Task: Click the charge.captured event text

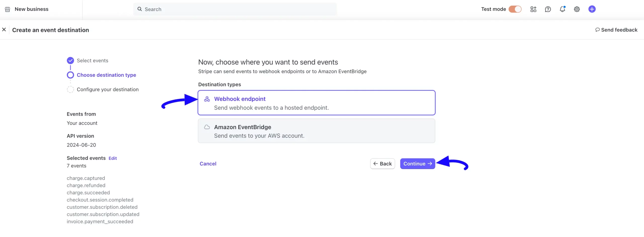Action: pyautogui.click(x=86, y=178)
